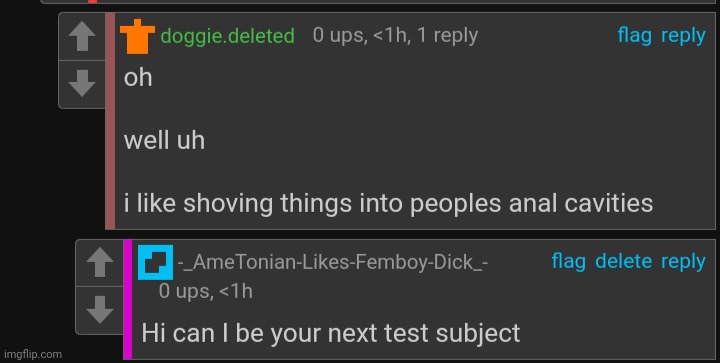Select the "0 ups, <1h" stats under AmeTonian

[205, 291]
